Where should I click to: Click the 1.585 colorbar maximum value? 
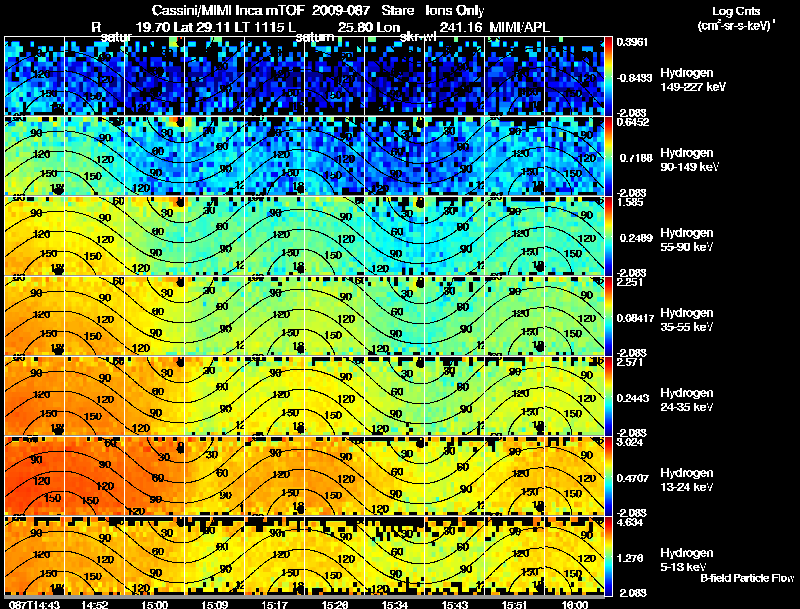click(x=630, y=202)
